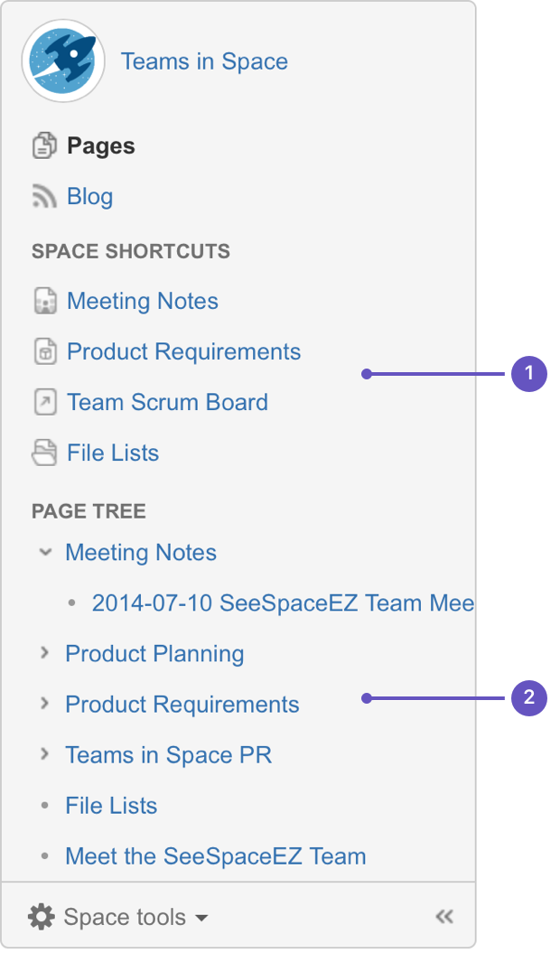This screenshot has width=560, height=953.
Task: Click the Meeting Notes shortcut icon
Action: coord(45,302)
